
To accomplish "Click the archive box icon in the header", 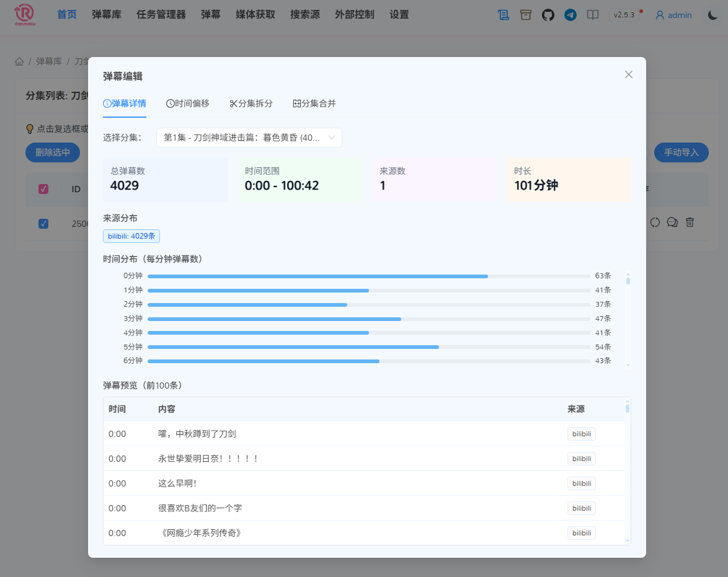I will [526, 14].
